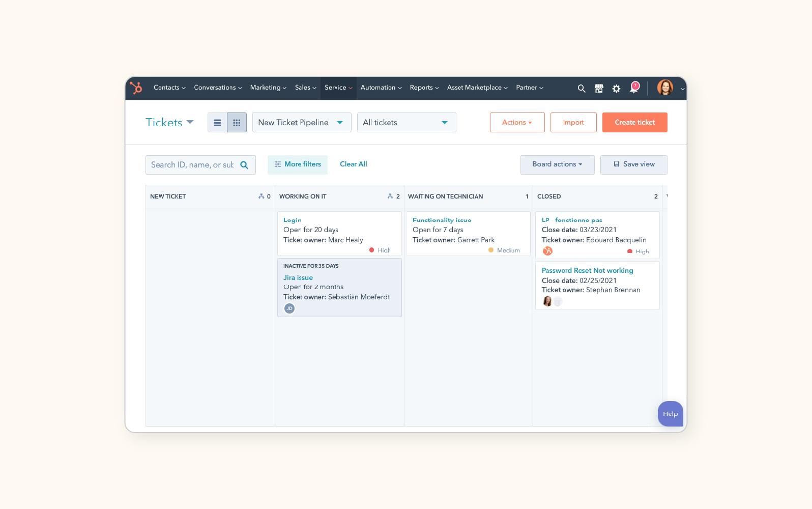
Task: Open the Functionality issue ticket link
Action: pos(442,220)
